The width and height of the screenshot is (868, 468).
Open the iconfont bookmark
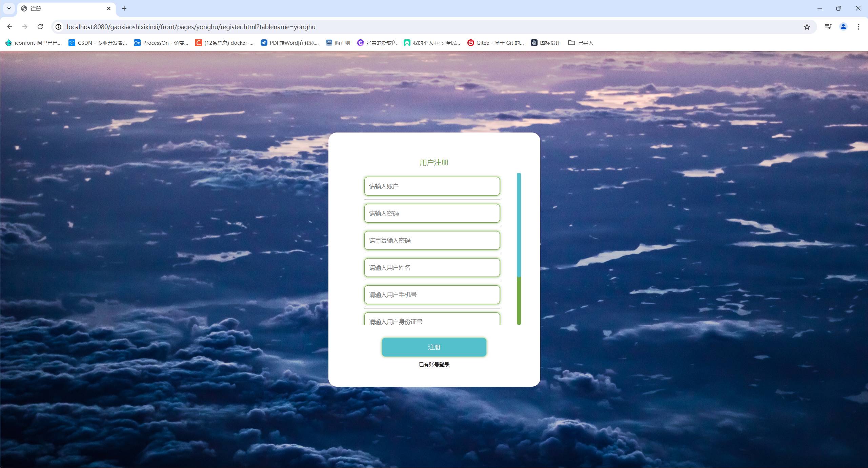coord(34,43)
